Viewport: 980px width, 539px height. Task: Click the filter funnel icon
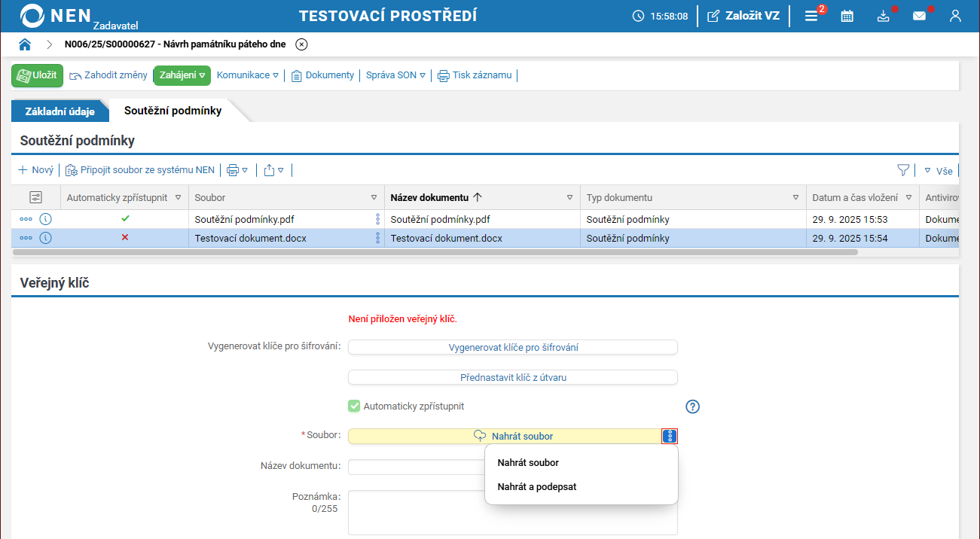tap(903, 170)
